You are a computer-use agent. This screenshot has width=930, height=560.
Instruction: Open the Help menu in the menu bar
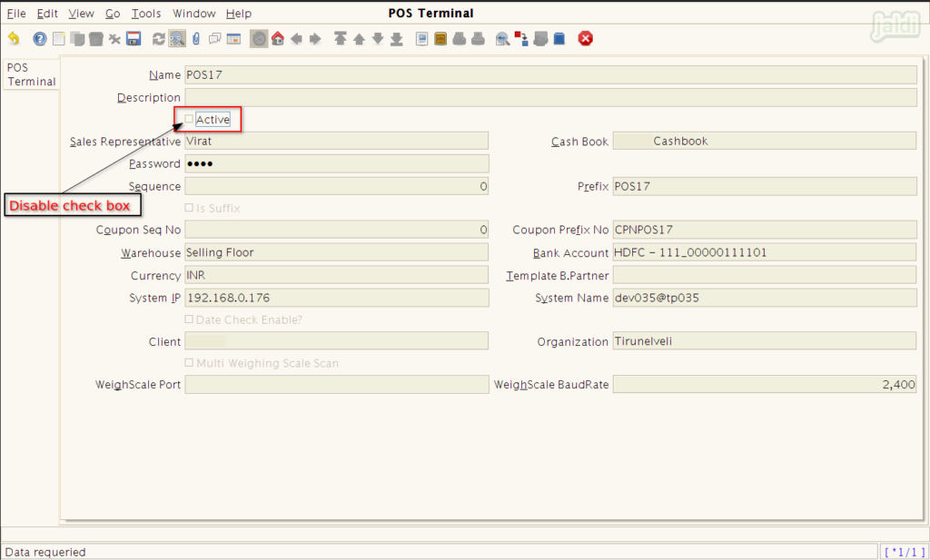click(x=239, y=13)
